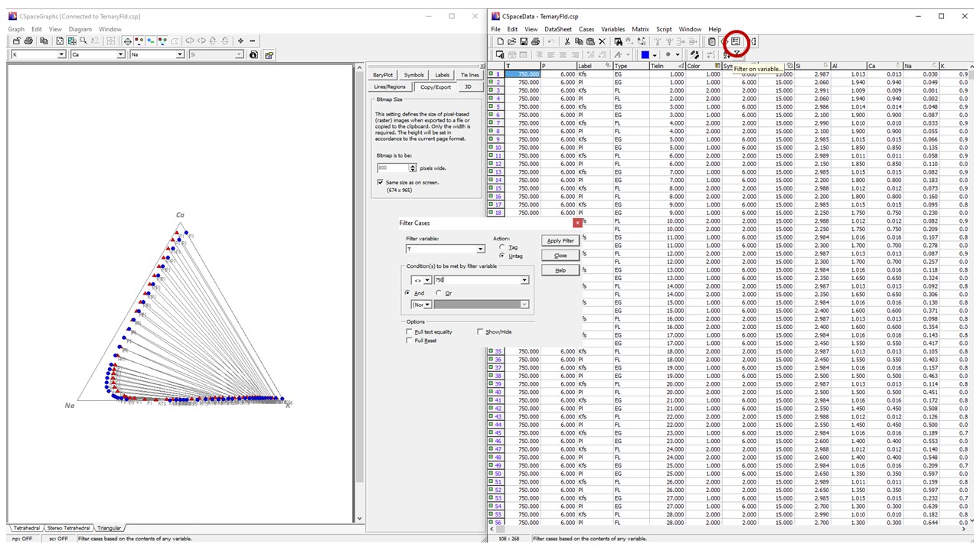Select the Or condition radio button
Viewport: 980px width, 551px height.
tap(439, 293)
